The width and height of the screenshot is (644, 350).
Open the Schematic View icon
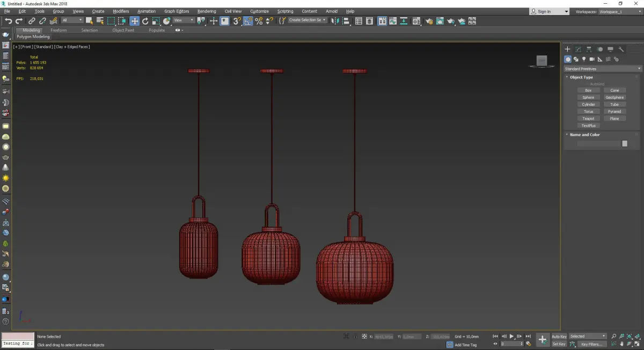(x=404, y=21)
